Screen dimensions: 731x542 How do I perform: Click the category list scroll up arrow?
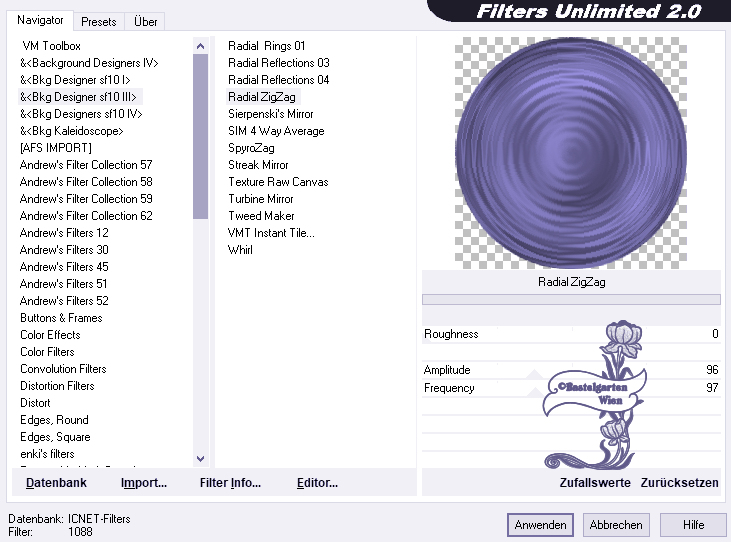[200, 46]
